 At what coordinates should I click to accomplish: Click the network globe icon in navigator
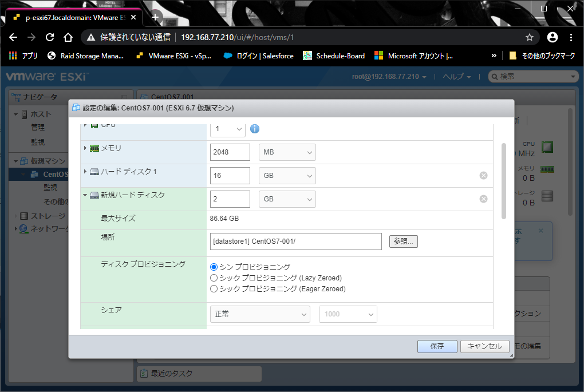coord(23,228)
